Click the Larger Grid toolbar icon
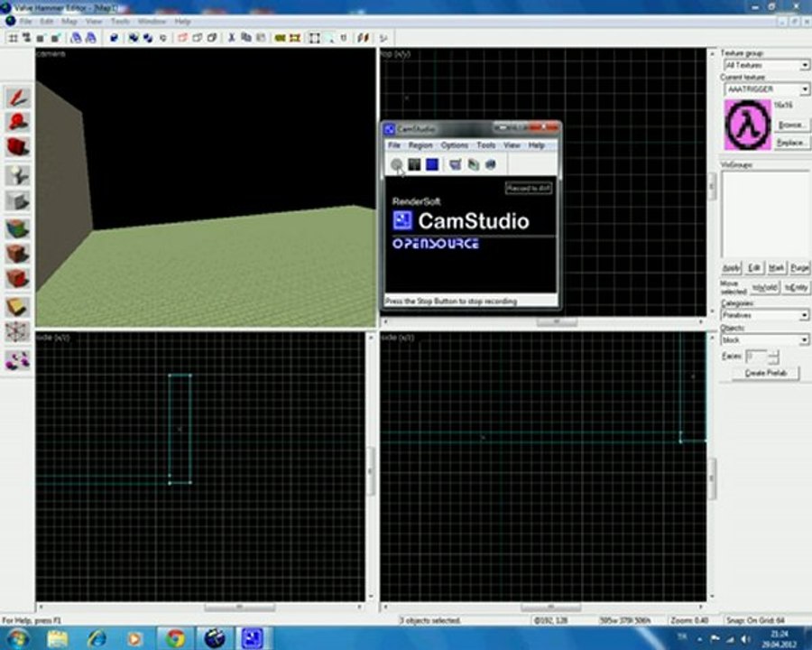812x650 pixels. coord(56,38)
